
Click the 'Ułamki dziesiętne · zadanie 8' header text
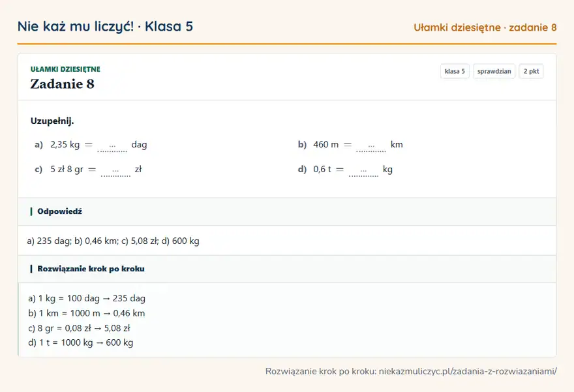(485, 27)
